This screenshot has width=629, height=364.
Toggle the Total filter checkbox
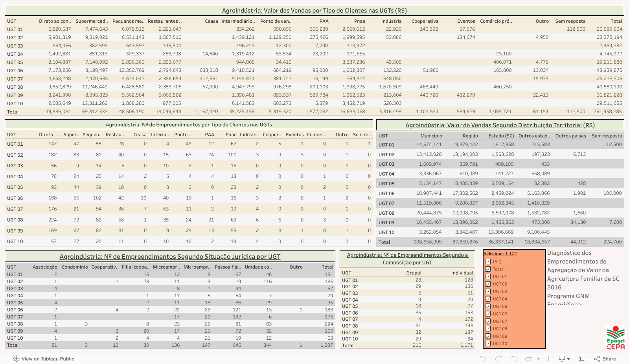point(488,269)
